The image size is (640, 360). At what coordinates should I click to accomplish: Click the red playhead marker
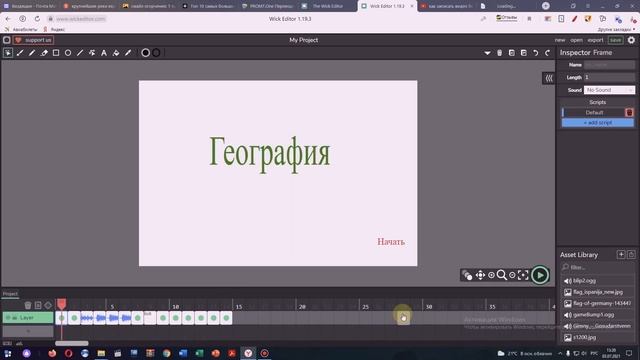click(62, 304)
